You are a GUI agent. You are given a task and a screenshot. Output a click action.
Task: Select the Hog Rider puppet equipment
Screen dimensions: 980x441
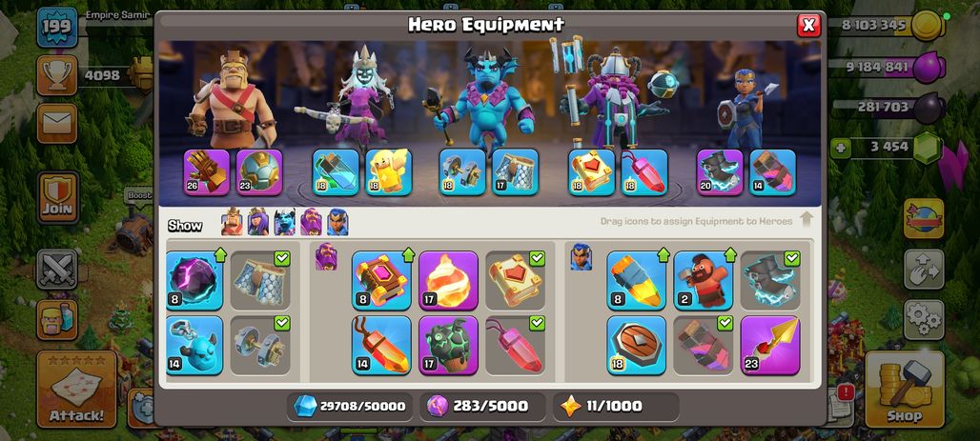(x=704, y=280)
